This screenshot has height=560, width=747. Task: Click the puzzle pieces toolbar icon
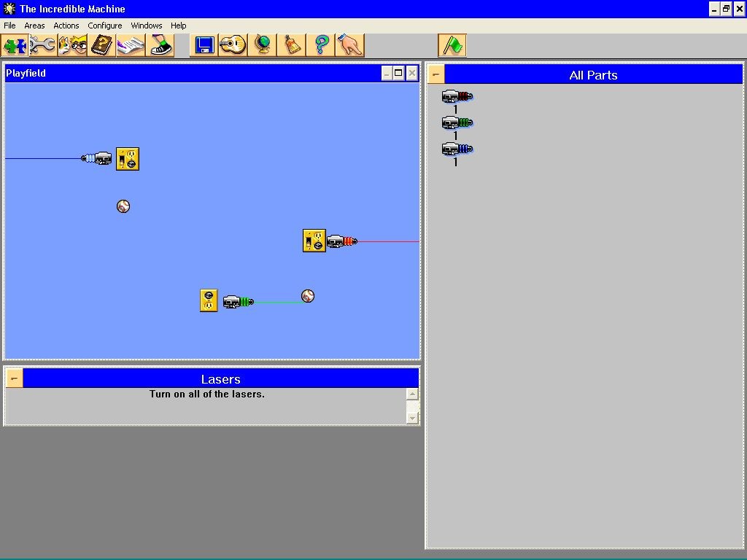[x=15, y=46]
